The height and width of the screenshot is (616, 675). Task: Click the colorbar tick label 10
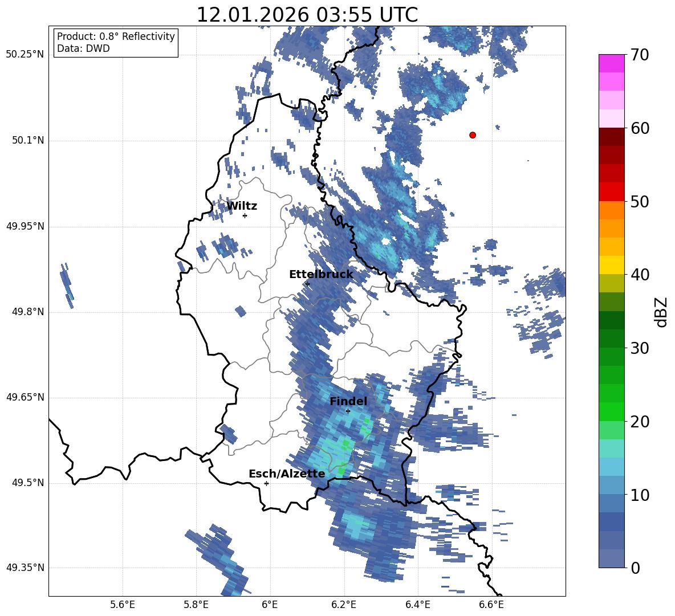tap(640, 495)
